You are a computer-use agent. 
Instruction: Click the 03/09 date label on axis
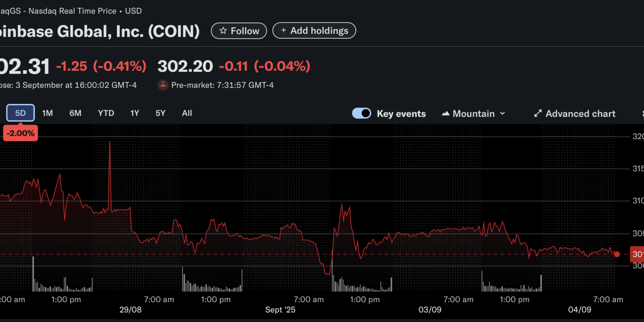[430, 310]
